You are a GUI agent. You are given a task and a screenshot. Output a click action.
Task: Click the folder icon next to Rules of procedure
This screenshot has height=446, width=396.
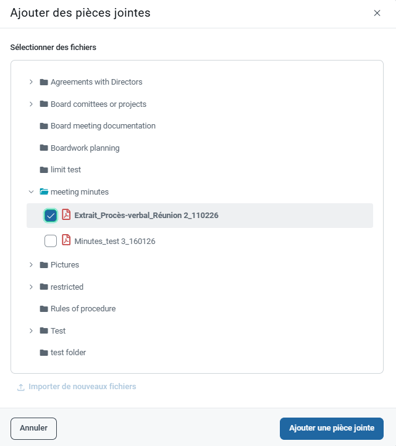tap(44, 309)
